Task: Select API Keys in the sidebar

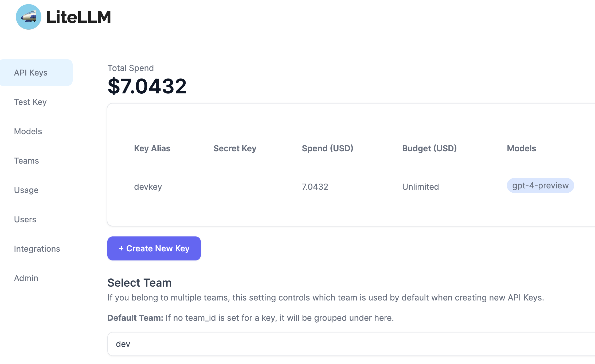Action: pyautogui.click(x=30, y=72)
